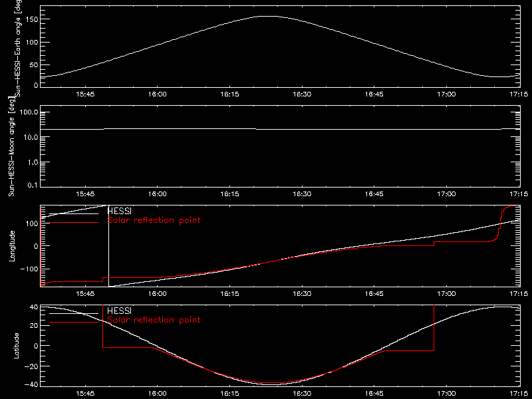Select the 1.0 tick on Moon angle plot
532x399 pixels.
[34, 162]
